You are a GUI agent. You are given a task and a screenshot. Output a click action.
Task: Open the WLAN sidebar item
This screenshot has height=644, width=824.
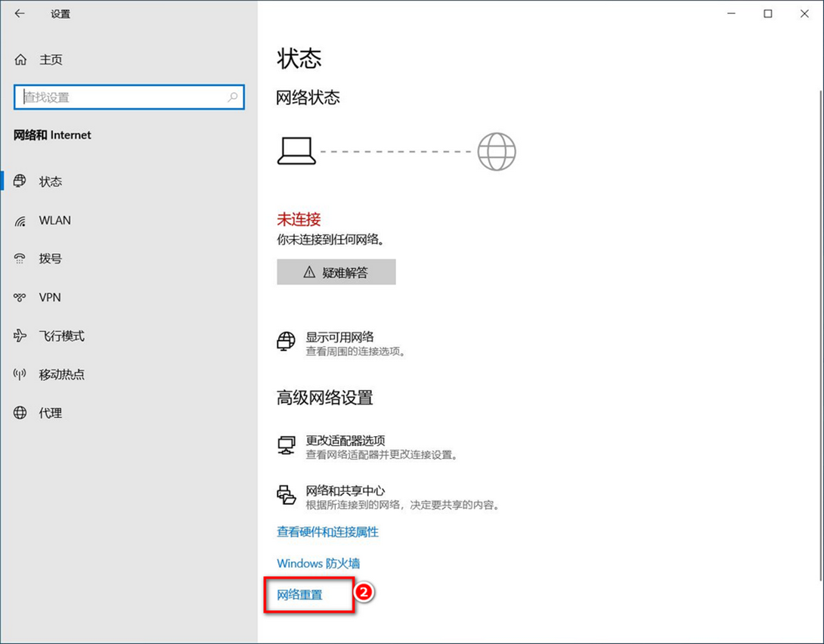pyautogui.click(x=54, y=221)
